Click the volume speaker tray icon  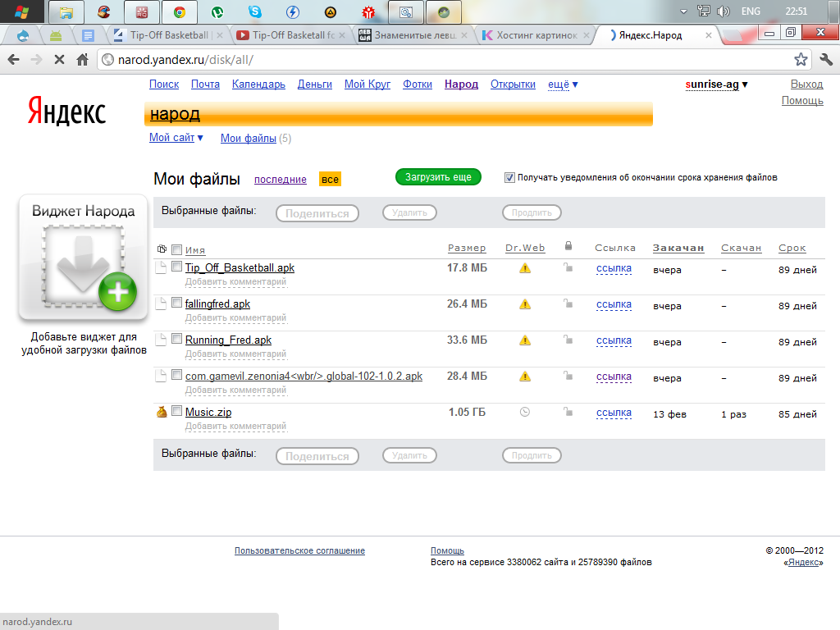pos(724,11)
